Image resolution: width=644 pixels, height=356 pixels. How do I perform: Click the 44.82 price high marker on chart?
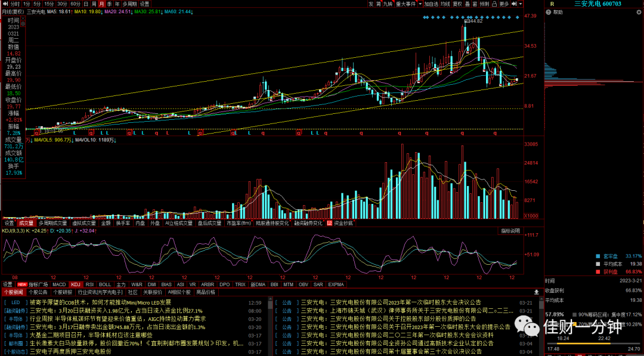pos(476,21)
